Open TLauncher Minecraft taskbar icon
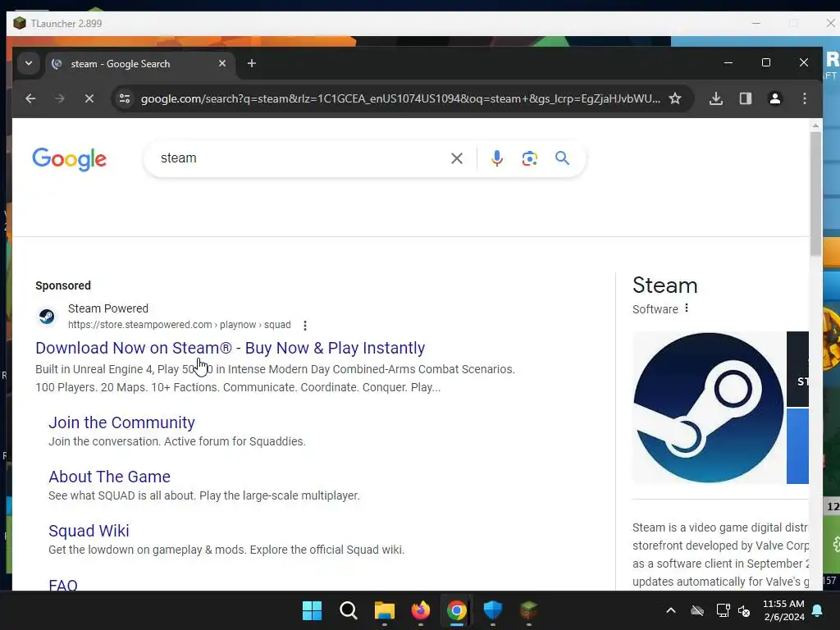Viewport: 840px width, 630px height. click(x=529, y=610)
